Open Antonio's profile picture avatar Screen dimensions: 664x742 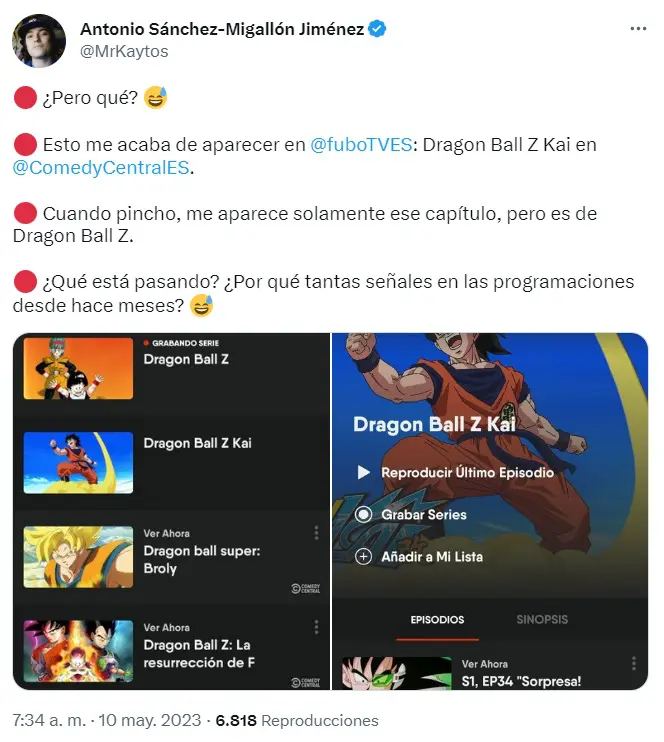39,41
